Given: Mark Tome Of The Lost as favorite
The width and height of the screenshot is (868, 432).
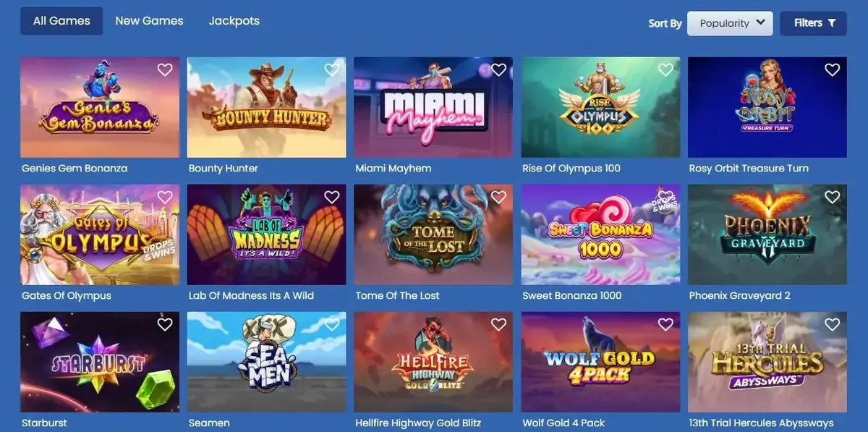Looking at the screenshot, I should tap(498, 197).
